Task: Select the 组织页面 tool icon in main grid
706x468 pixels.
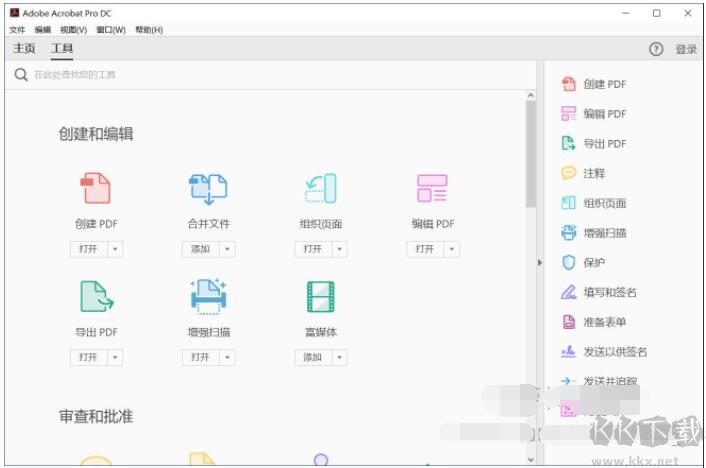Action: pos(321,188)
